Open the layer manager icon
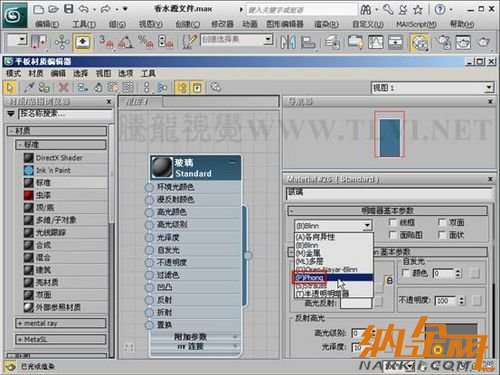Image resolution: width=500 pixels, height=375 pixels. click(332, 42)
